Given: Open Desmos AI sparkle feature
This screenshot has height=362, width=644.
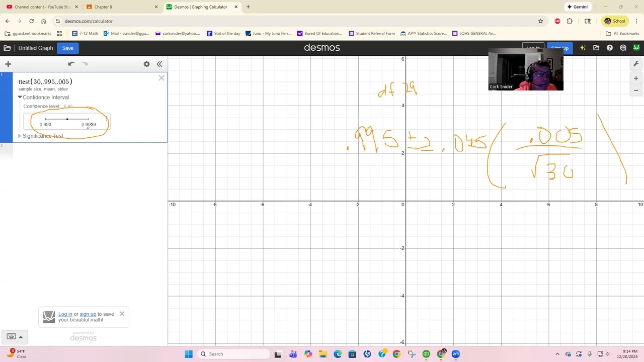Looking at the screenshot, I should (583, 48).
